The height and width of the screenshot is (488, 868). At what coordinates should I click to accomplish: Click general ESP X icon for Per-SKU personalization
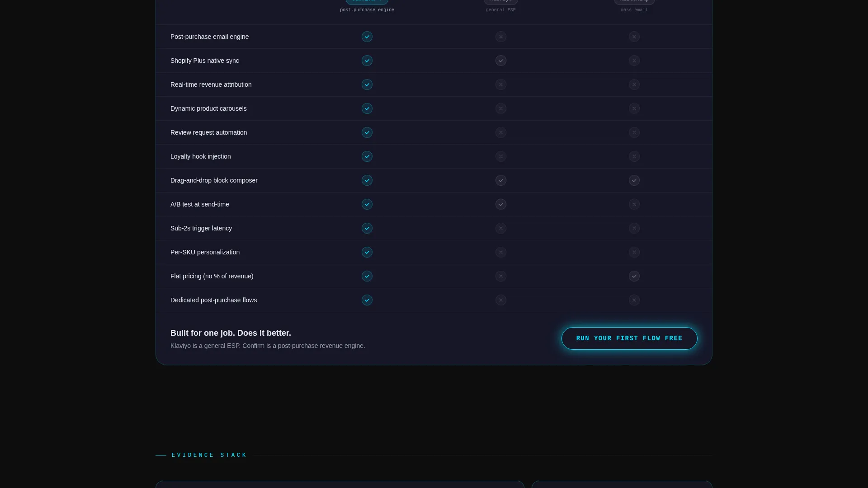tap(500, 252)
